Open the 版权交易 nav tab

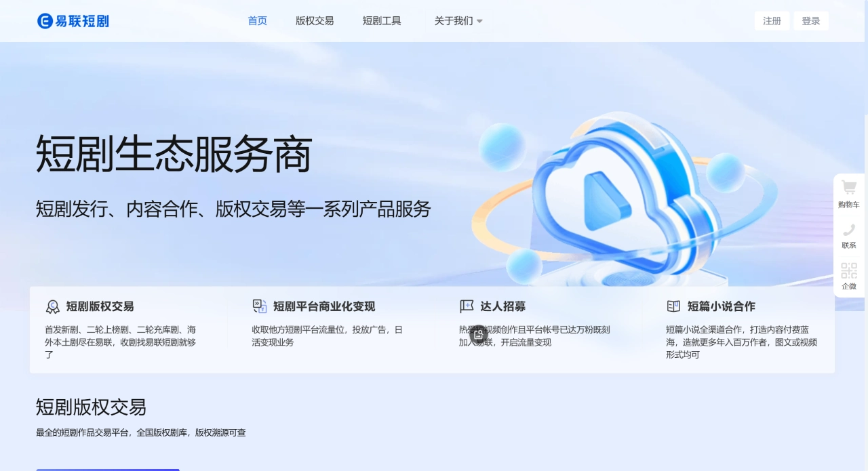tap(315, 21)
